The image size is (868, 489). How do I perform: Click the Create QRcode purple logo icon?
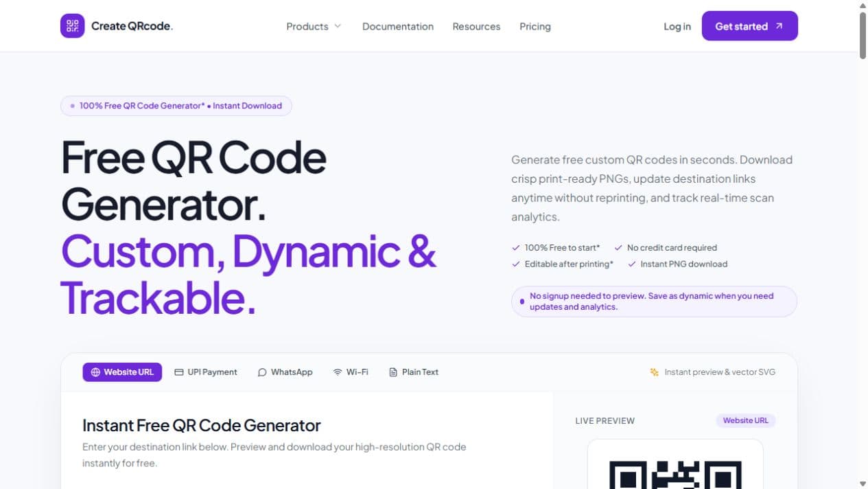coord(73,26)
